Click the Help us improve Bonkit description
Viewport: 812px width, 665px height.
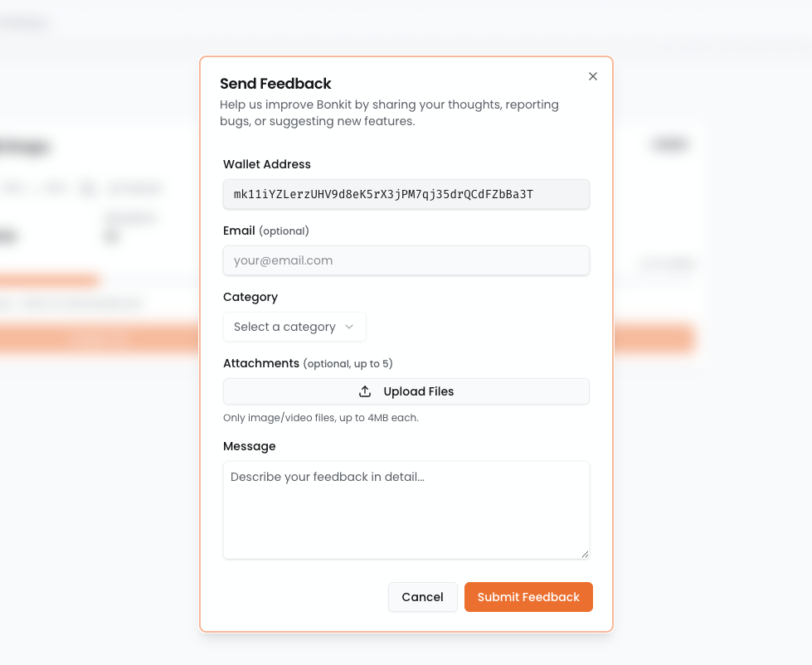(389, 113)
